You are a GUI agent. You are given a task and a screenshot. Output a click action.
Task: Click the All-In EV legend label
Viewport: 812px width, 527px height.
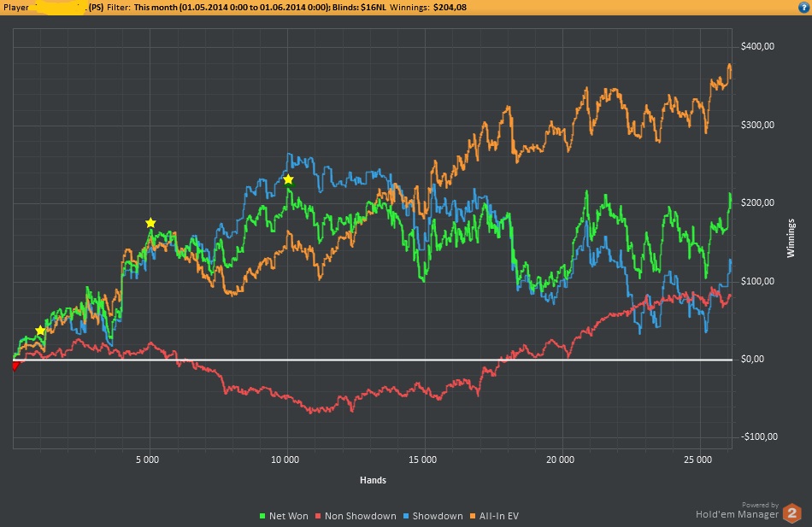tap(498, 516)
